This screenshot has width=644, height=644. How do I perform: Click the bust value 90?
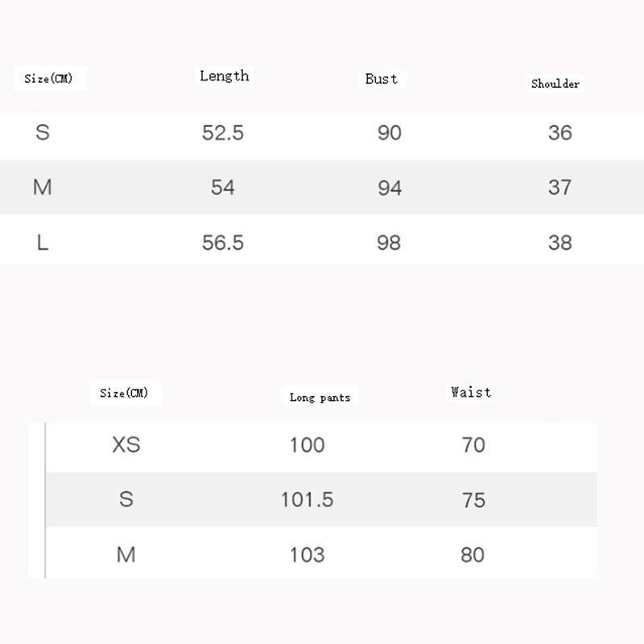(x=390, y=133)
